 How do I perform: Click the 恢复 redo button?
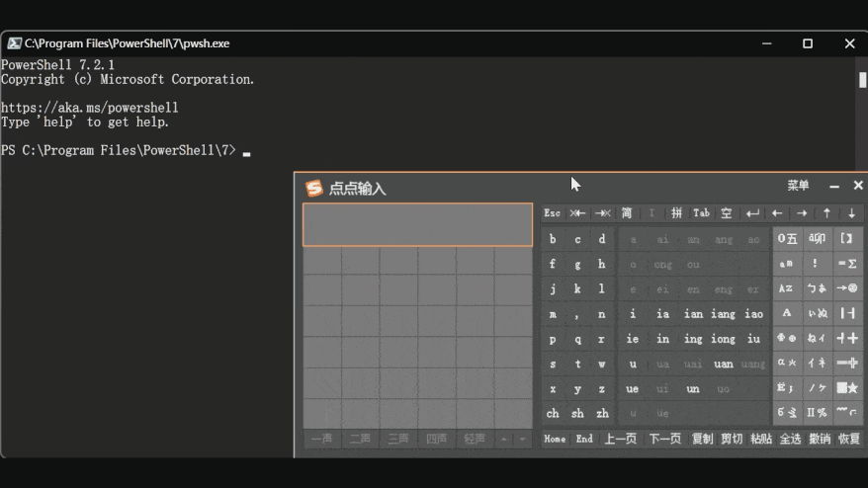coord(849,439)
